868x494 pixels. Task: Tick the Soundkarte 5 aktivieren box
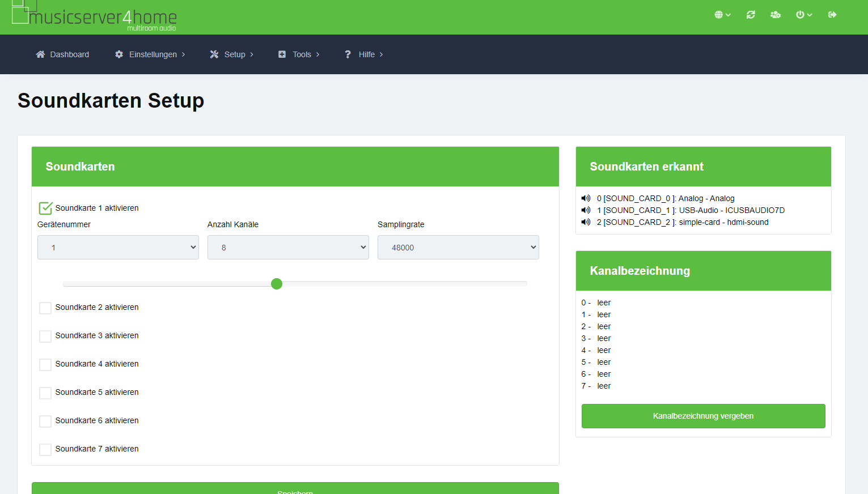coord(45,393)
